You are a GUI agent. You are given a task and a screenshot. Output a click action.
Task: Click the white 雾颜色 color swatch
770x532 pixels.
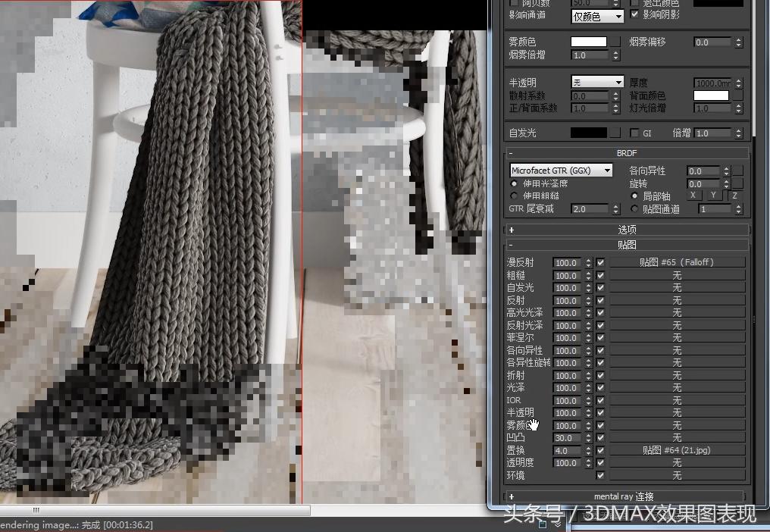[x=589, y=42]
